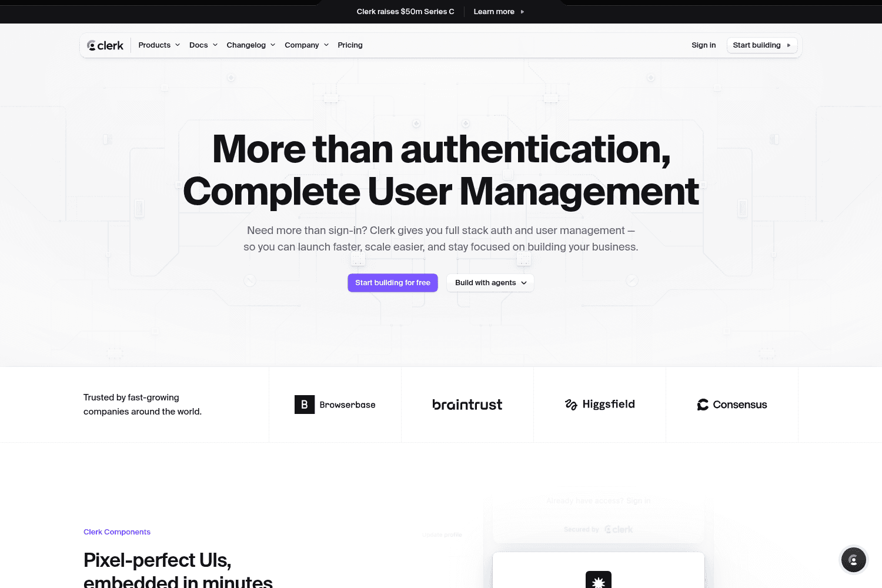Viewport: 882px width, 588px height.
Task: Click 'Trusted by fast-growing companies' text
Action: pos(142,405)
